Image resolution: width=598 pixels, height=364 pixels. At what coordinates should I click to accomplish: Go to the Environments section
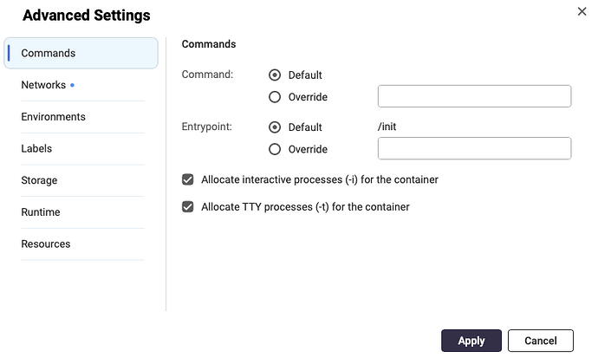click(x=53, y=117)
